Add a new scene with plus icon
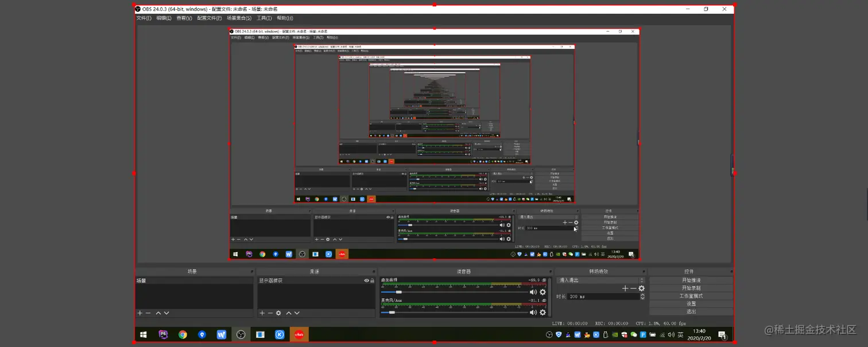The image size is (868, 347). pyautogui.click(x=139, y=313)
